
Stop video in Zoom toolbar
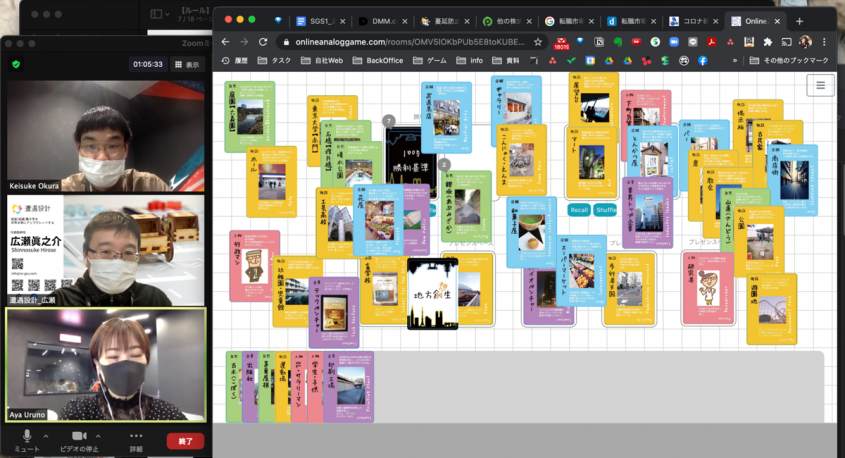79,438
